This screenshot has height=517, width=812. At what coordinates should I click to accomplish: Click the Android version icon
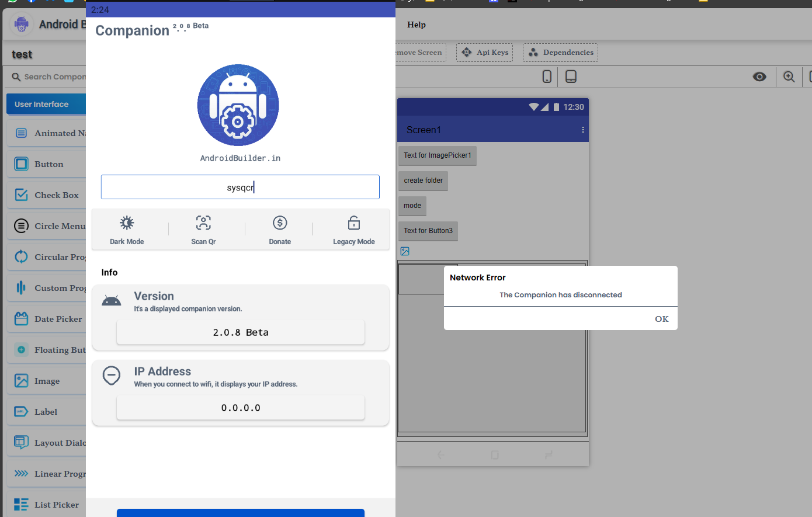112,301
